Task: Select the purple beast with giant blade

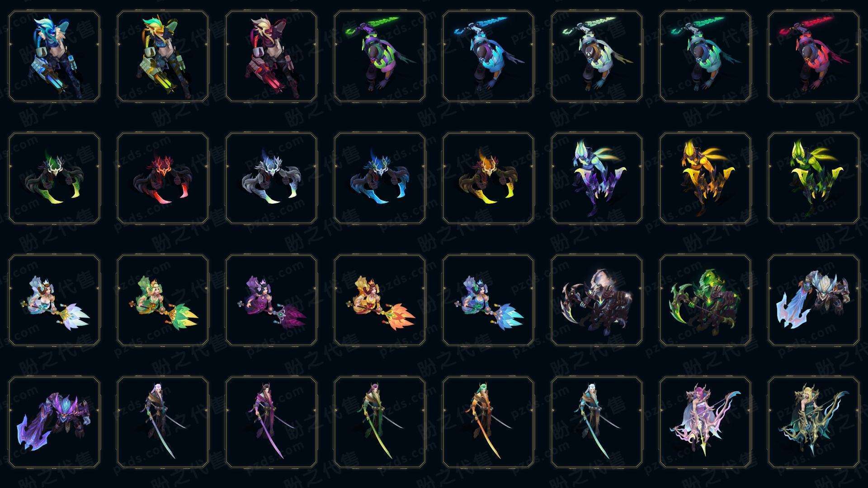Action: (54, 422)
